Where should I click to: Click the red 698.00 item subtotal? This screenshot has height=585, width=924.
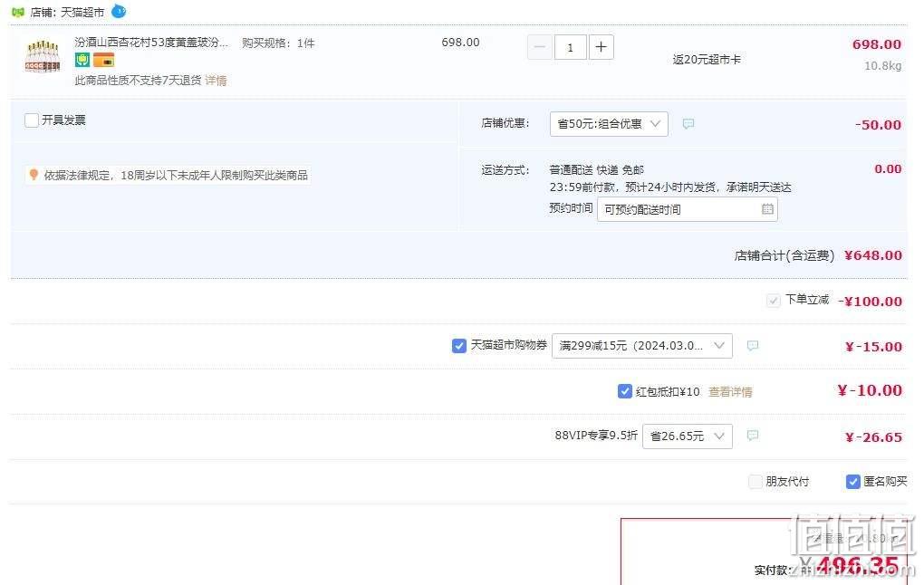click(877, 44)
